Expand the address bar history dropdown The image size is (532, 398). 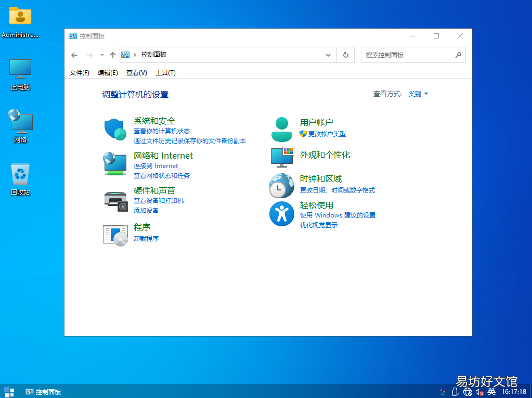[328, 55]
